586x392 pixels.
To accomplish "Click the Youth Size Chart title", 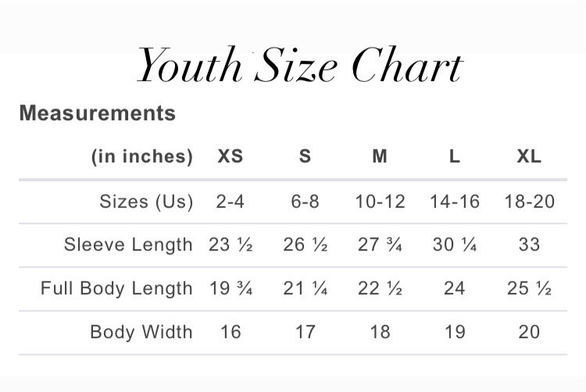I will pyautogui.click(x=300, y=66).
